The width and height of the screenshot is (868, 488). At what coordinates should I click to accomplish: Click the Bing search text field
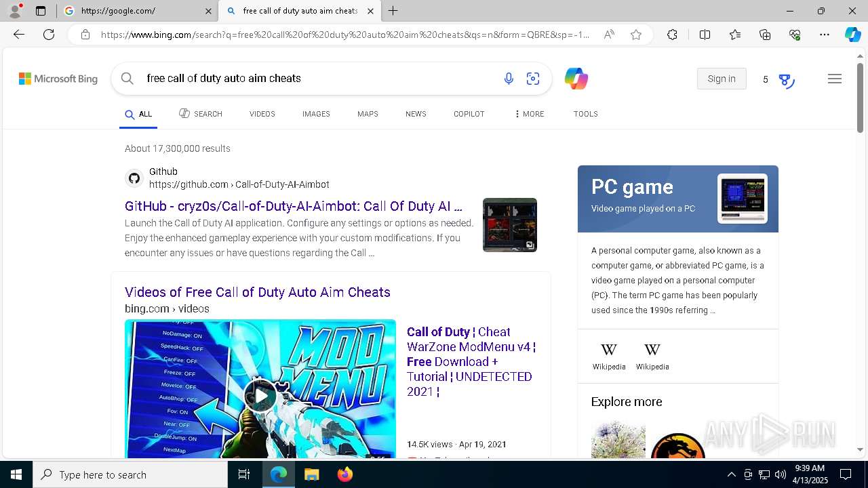point(319,79)
